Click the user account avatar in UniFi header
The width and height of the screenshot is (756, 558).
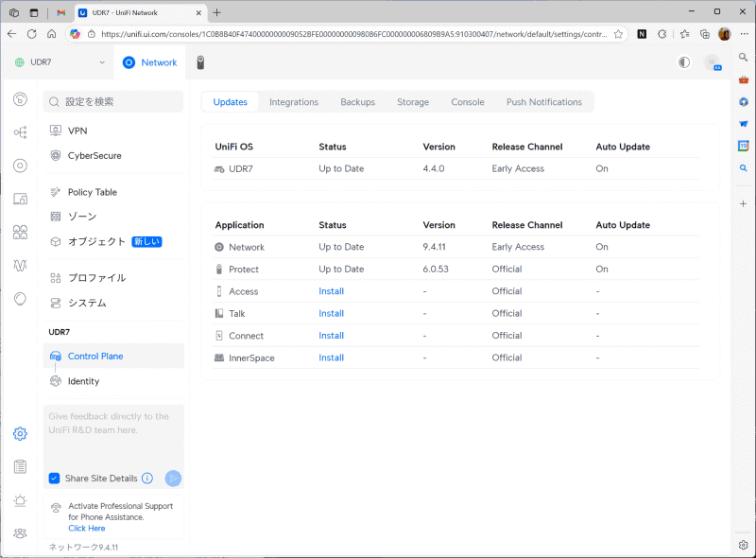713,62
